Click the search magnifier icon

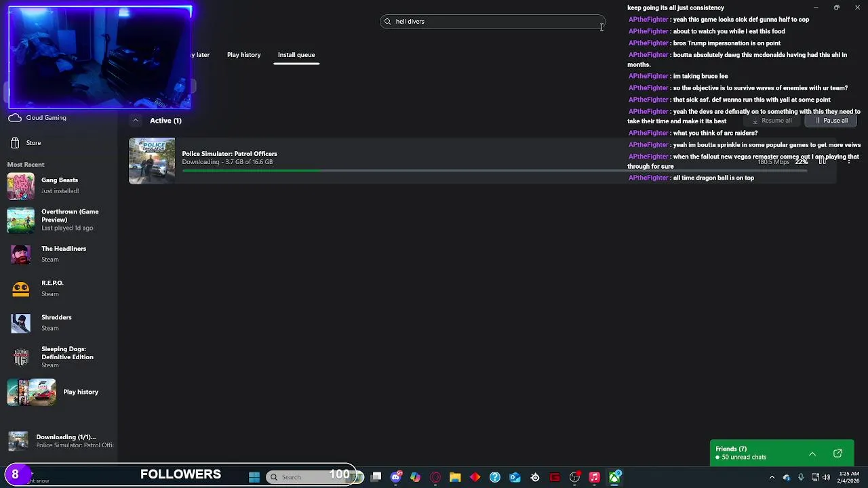pos(388,22)
